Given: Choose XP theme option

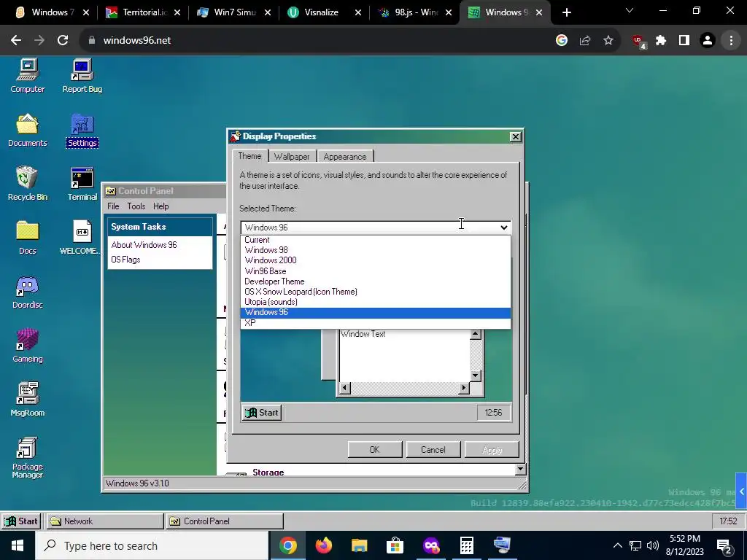Looking at the screenshot, I should [376, 323].
